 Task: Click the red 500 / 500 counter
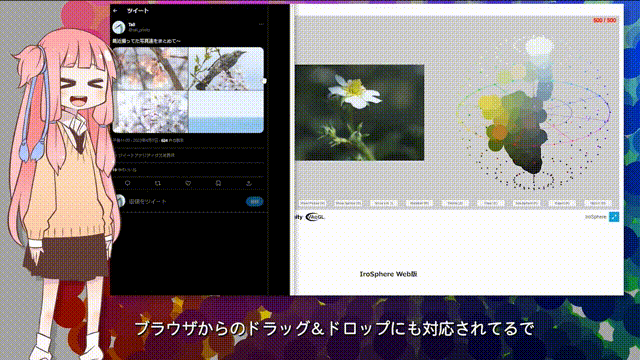click(604, 20)
